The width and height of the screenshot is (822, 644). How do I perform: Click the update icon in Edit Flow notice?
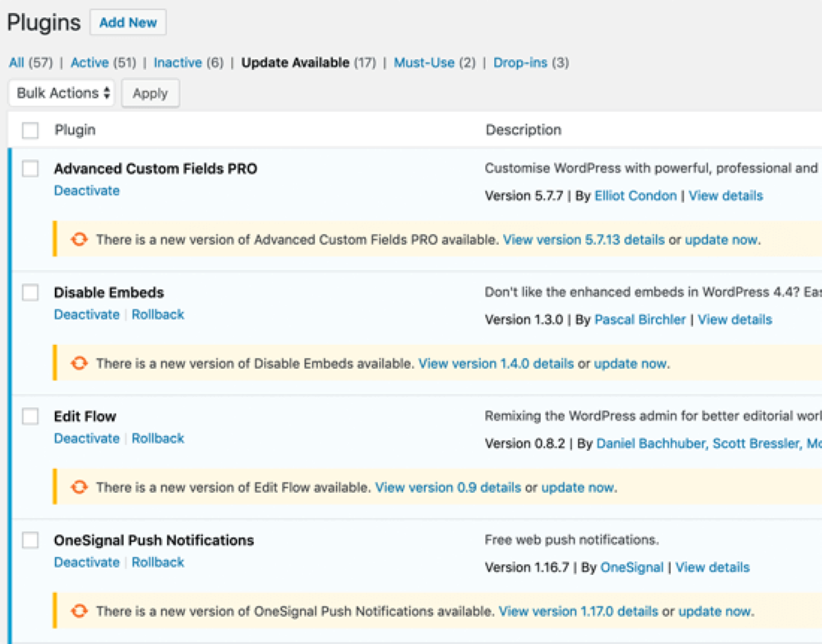79,487
